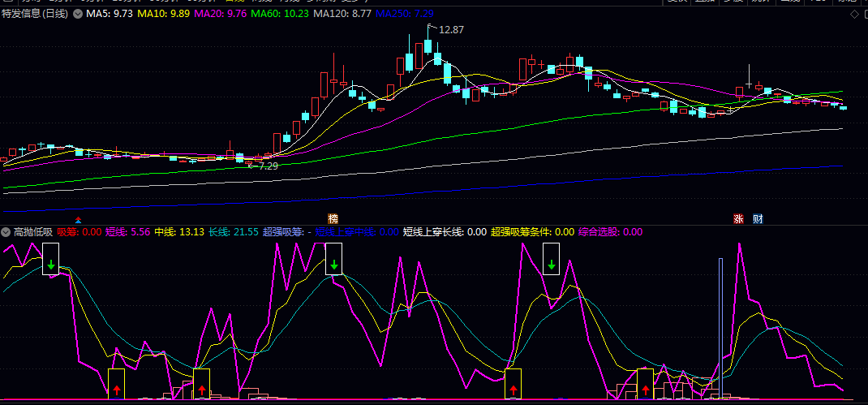Click the 高抛低吸 indicator name
Screen dimensions: 868x405
pyautogui.click(x=33, y=232)
